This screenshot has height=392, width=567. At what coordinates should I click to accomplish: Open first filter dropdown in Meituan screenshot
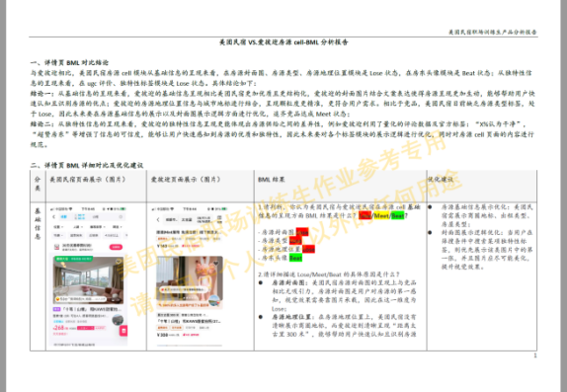click(x=58, y=227)
